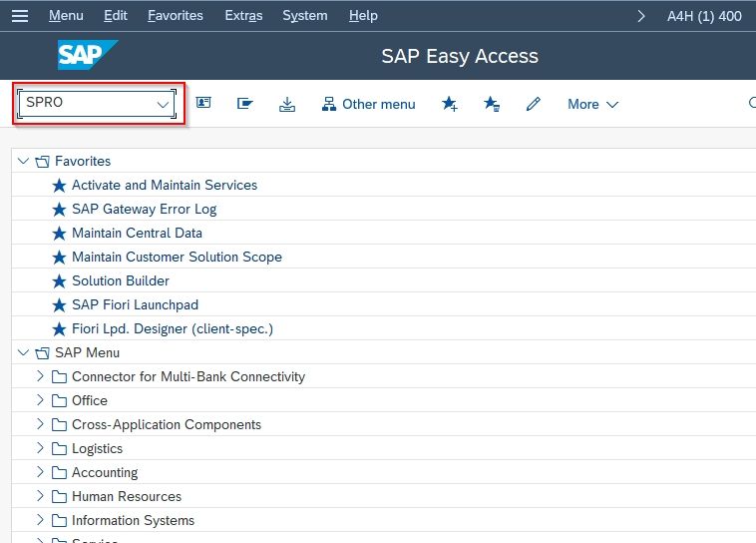Click the folder icon beside Logistics
This screenshot has height=543, width=756.
coord(59,449)
